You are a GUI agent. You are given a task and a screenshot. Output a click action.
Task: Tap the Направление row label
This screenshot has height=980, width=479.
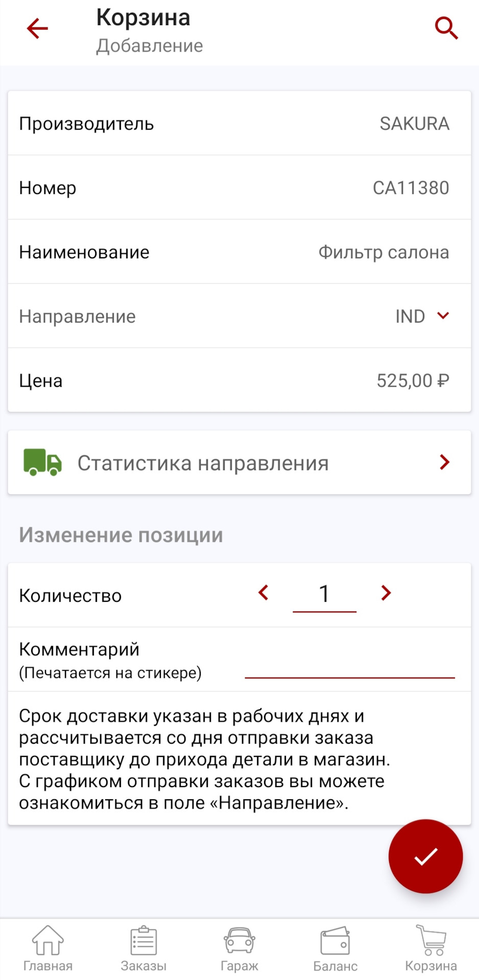[78, 316]
